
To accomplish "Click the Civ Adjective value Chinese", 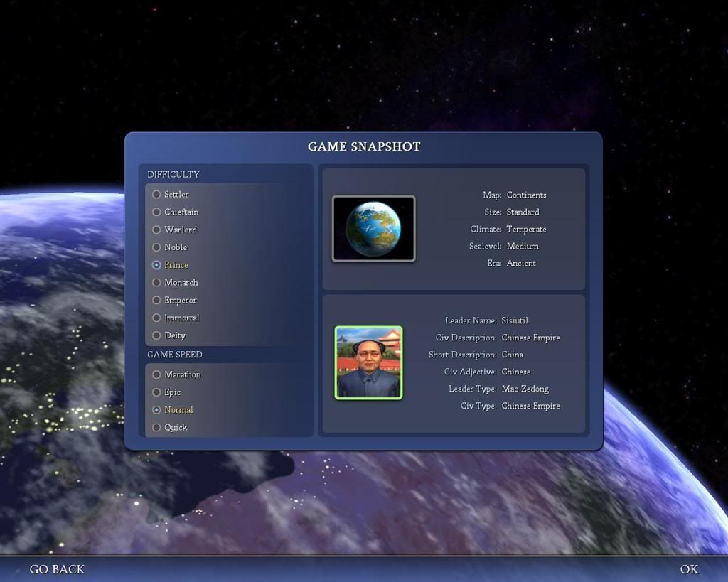I will click(x=516, y=372).
